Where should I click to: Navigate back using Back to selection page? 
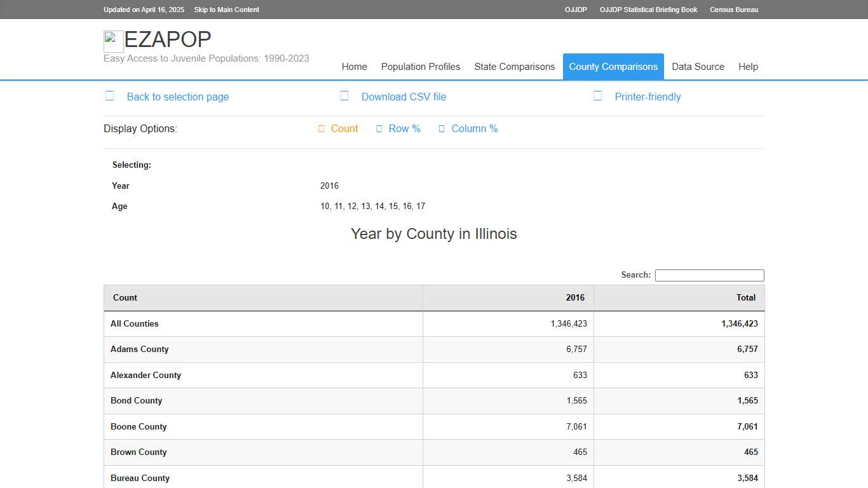pyautogui.click(x=177, y=97)
